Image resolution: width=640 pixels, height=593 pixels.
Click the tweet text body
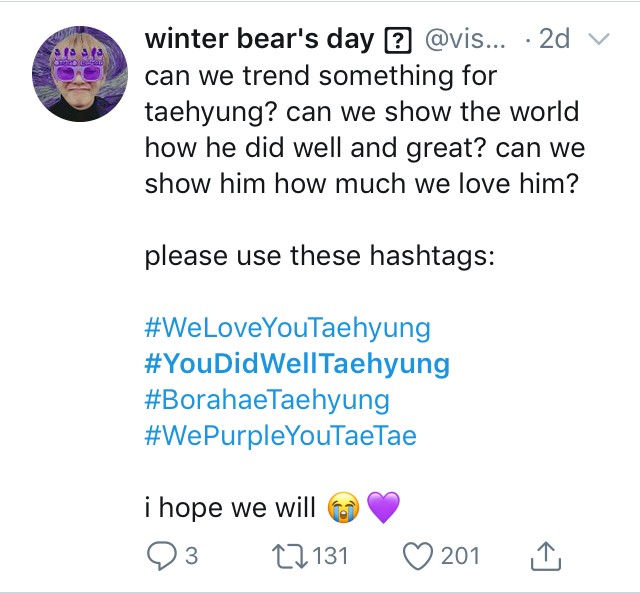click(x=365, y=129)
